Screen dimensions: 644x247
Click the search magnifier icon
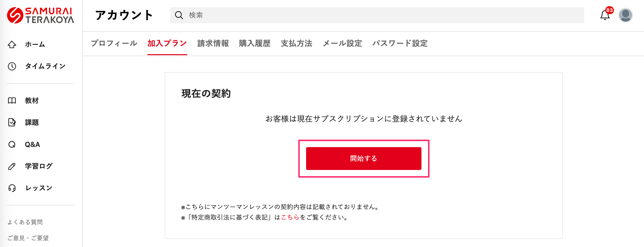point(179,15)
